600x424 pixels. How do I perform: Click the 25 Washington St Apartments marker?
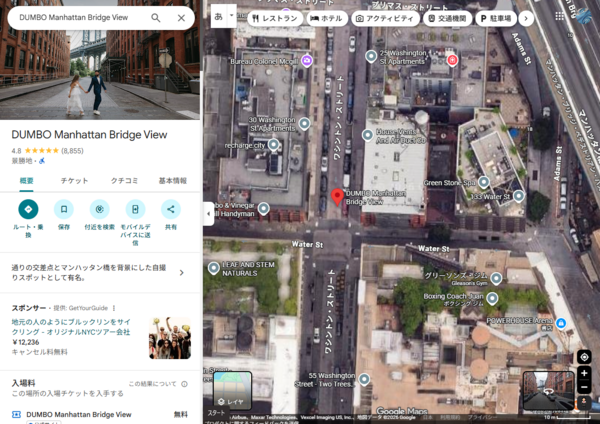tap(371, 56)
